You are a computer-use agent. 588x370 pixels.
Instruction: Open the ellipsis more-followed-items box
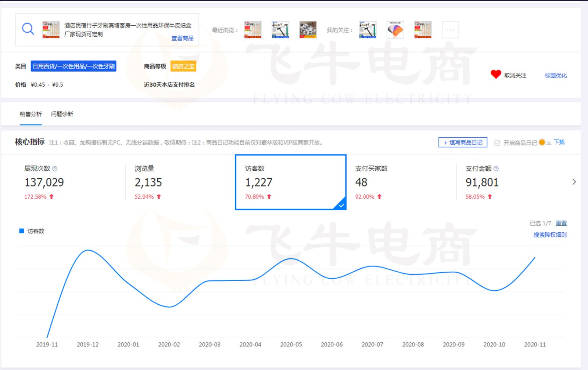pos(450,30)
